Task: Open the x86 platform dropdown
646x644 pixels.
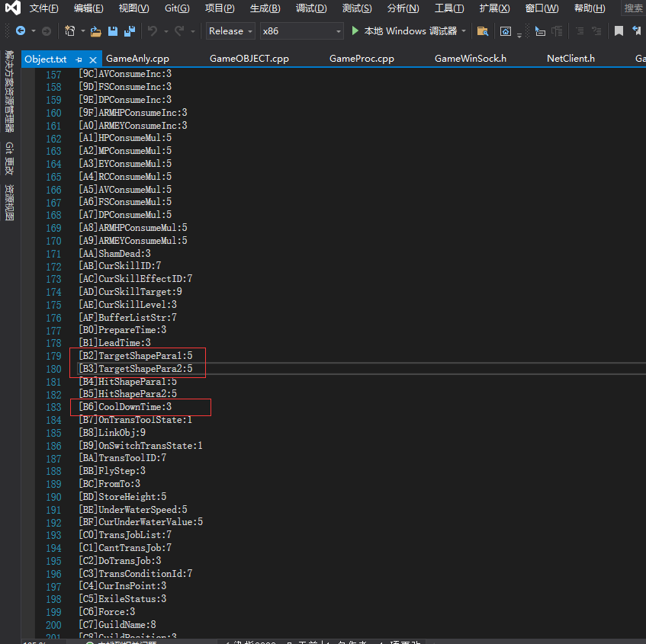Action: point(301,31)
